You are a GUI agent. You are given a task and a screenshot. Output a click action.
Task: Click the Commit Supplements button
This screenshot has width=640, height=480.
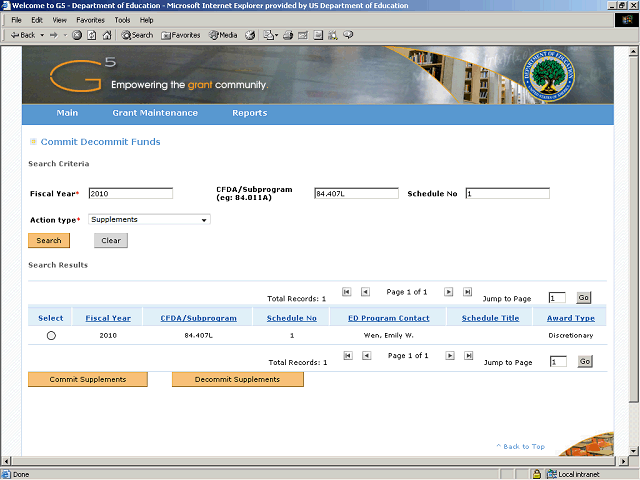click(x=88, y=379)
